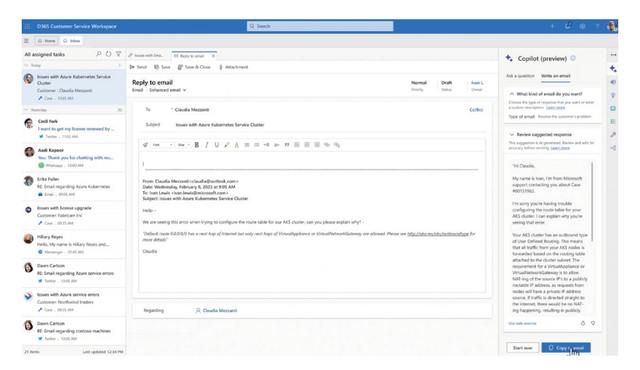
Task: Click 'Learn more' under Review suggested response
Action: click(x=560, y=148)
